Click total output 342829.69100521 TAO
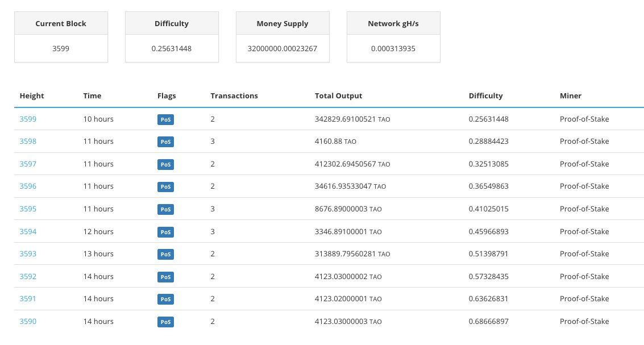644x345 pixels. pyautogui.click(x=352, y=119)
